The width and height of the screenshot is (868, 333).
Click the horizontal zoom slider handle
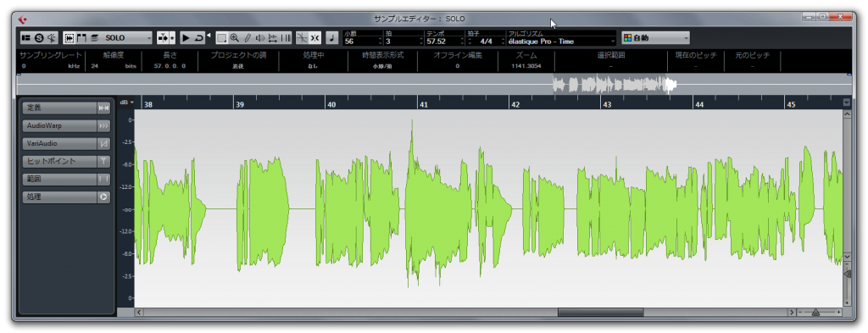point(815,313)
